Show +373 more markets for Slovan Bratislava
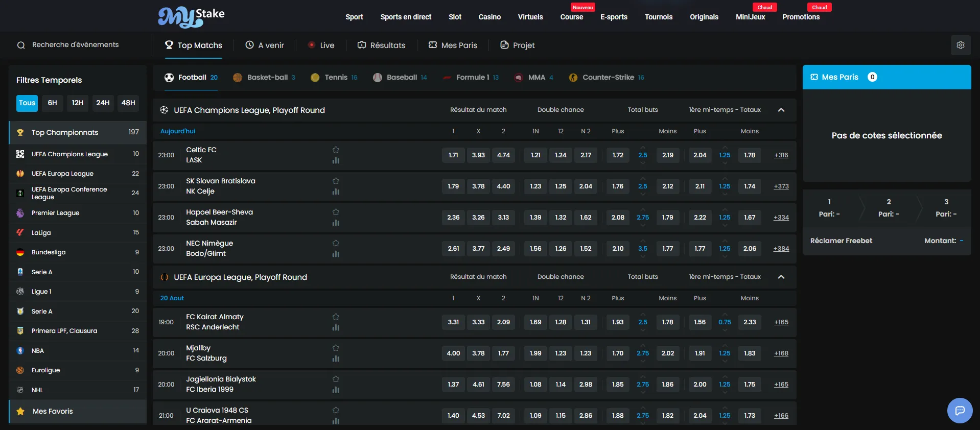 coord(781,186)
